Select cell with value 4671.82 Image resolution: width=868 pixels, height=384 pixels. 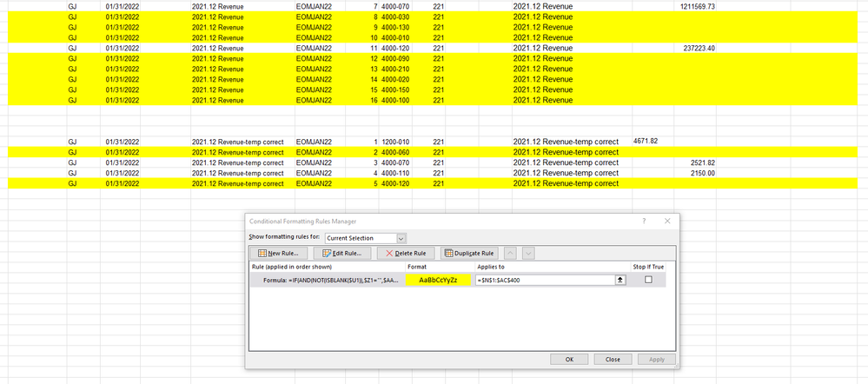(653, 141)
